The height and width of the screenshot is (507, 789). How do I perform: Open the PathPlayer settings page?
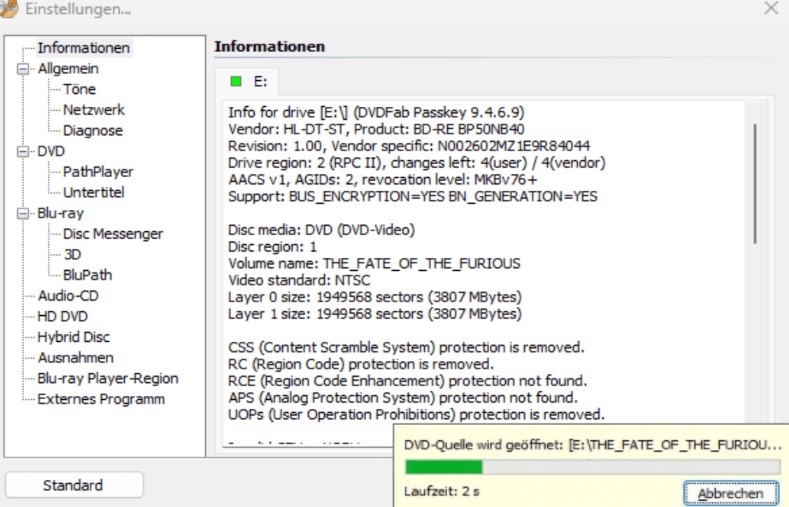tap(98, 172)
